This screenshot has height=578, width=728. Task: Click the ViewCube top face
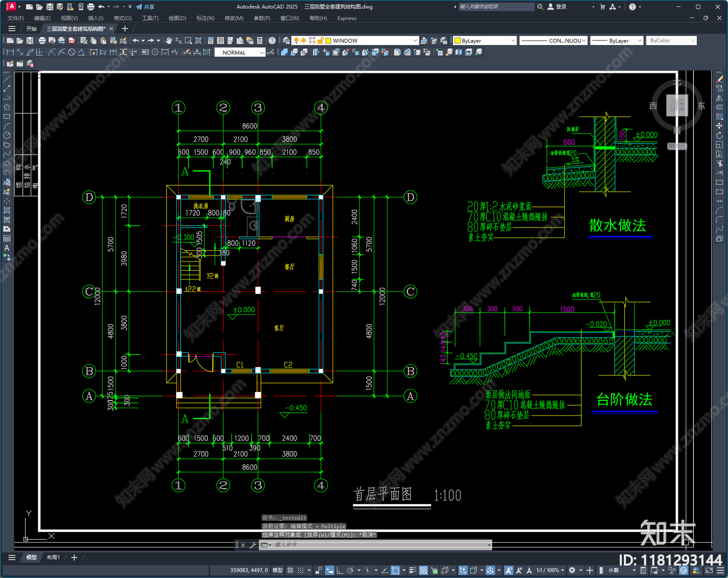click(x=677, y=106)
